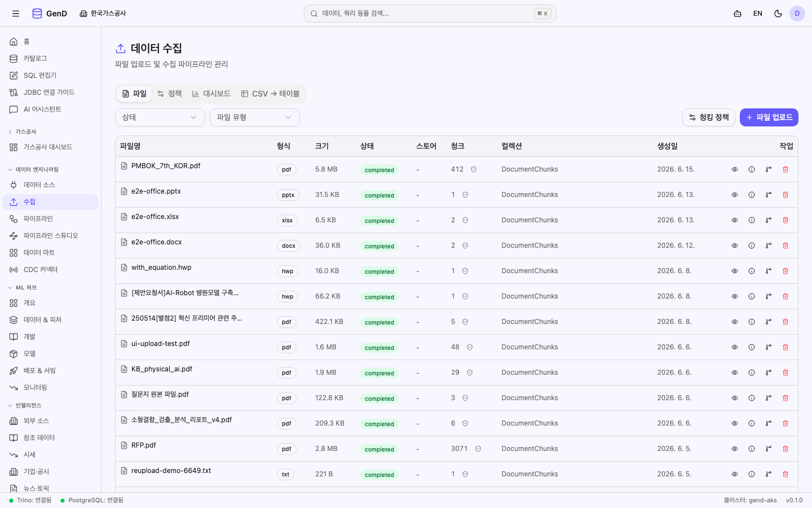This screenshot has width=812, height=508.
Task: Collapse the ML 허브 section
Action: click(23, 287)
